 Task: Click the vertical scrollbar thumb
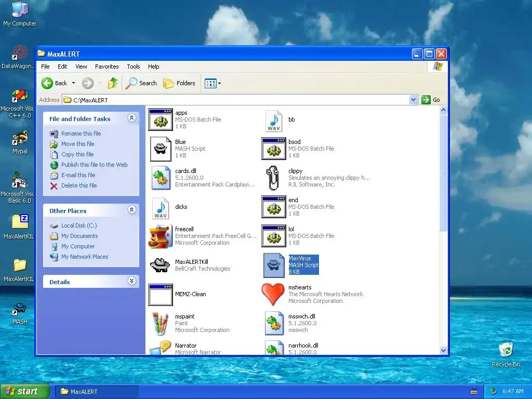click(443, 172)
